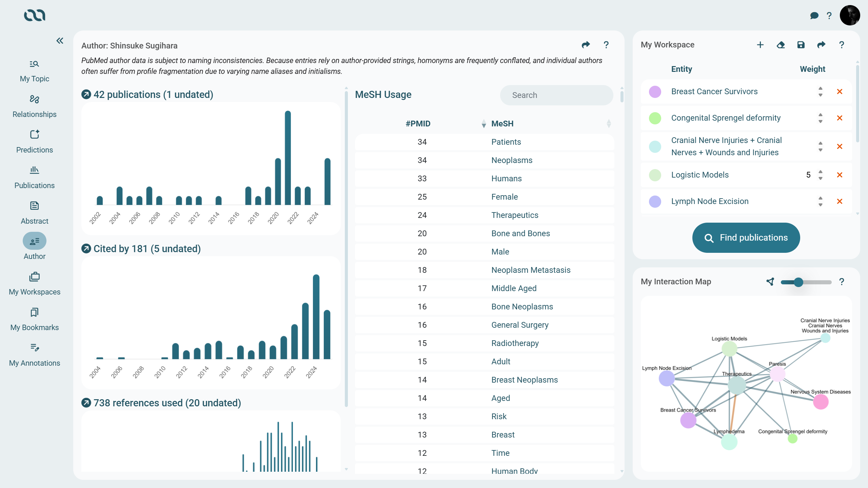Add new entity with plus icon
Image resolution: width=868 pixels, height=488 pixels.
(760, 45)
